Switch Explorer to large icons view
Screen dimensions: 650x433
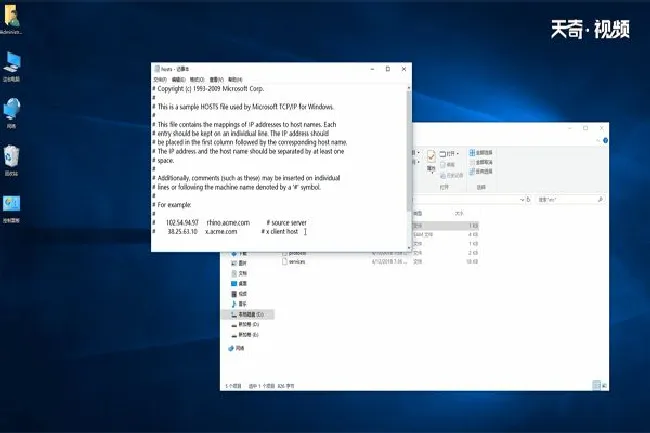604,386
